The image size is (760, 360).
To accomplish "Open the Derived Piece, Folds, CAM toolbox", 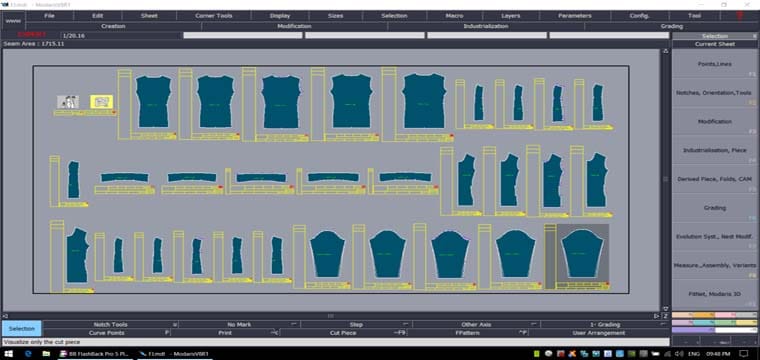I will pos(715,179).
